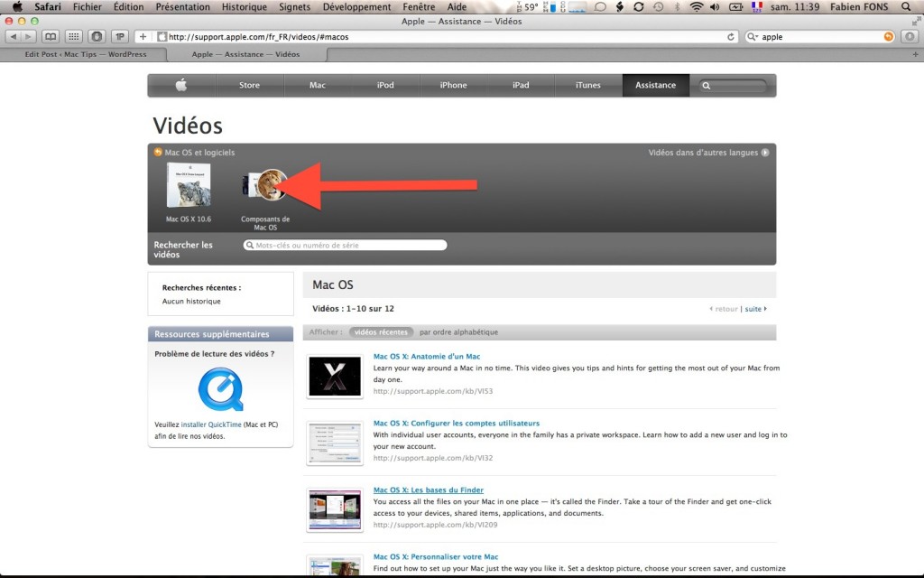Screen dimensions: 924x578
Task: Open the search engine magnifier dropdown
Action: tap(753, 36)
